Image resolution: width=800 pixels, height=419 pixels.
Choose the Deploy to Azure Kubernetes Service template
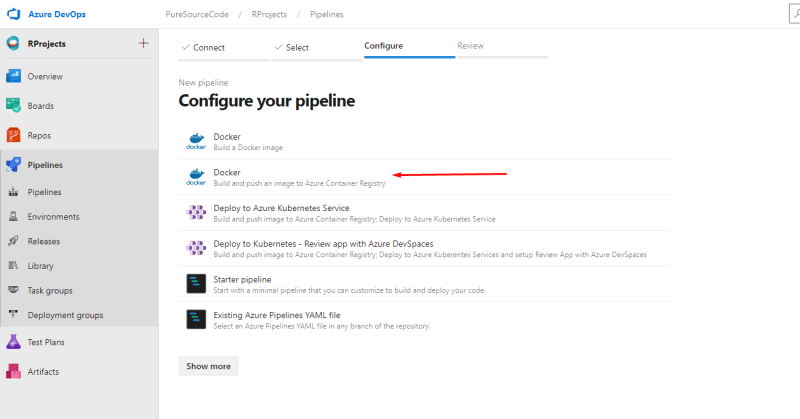[424, 213]
